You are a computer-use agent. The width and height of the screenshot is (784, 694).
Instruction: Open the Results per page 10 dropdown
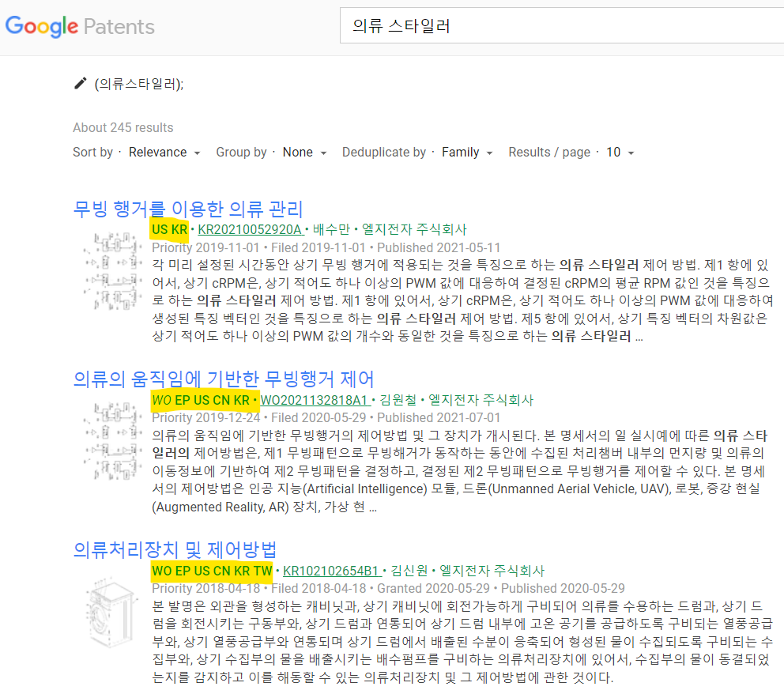pyautogui.click(x=620, y=152)
